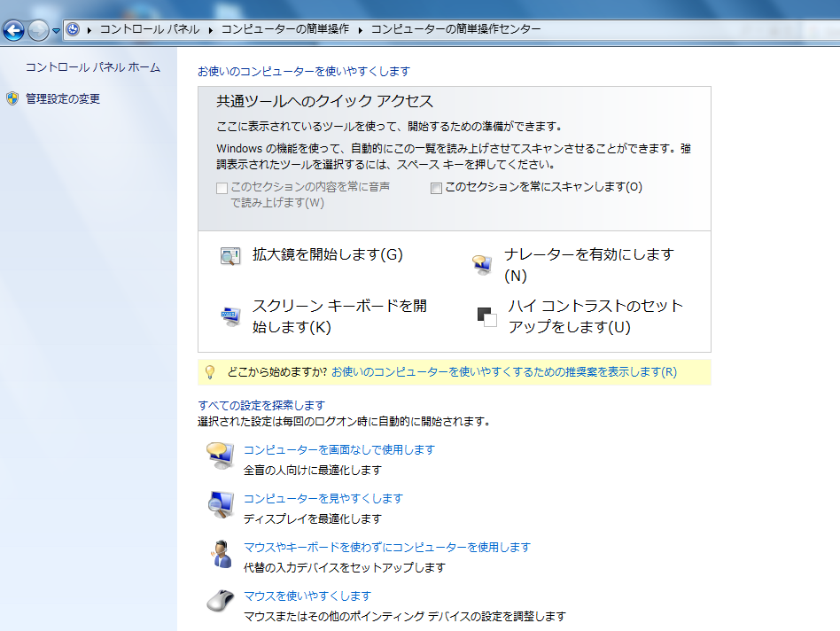The width and height of the screenshot is (840, 631).
Task: Click the icon for using computer without display
Action: [x=220, y=455]
